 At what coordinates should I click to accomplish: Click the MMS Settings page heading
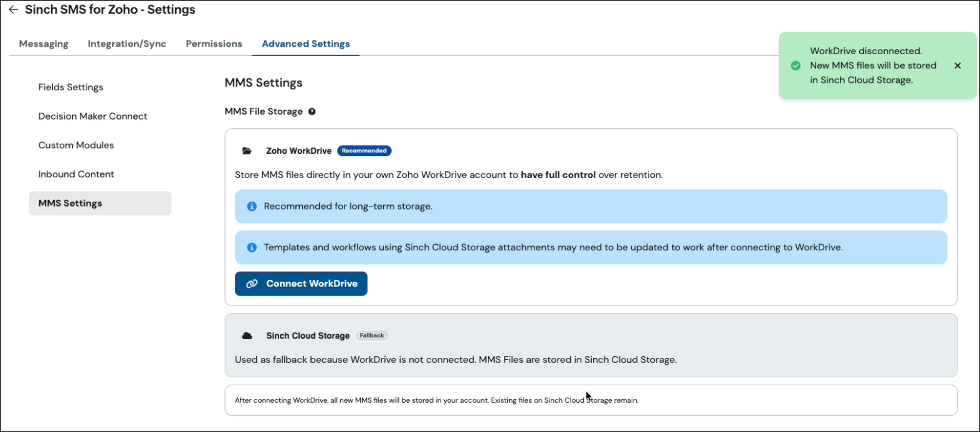coord(264,83)
